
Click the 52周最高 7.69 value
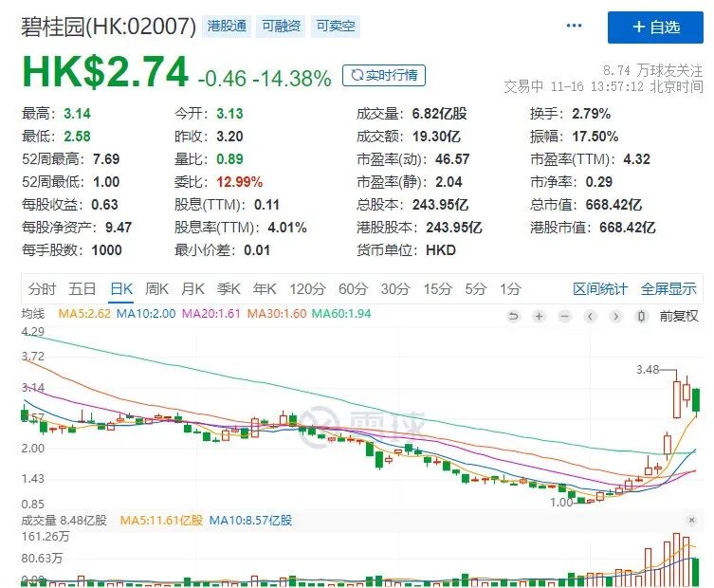point(106,159)
